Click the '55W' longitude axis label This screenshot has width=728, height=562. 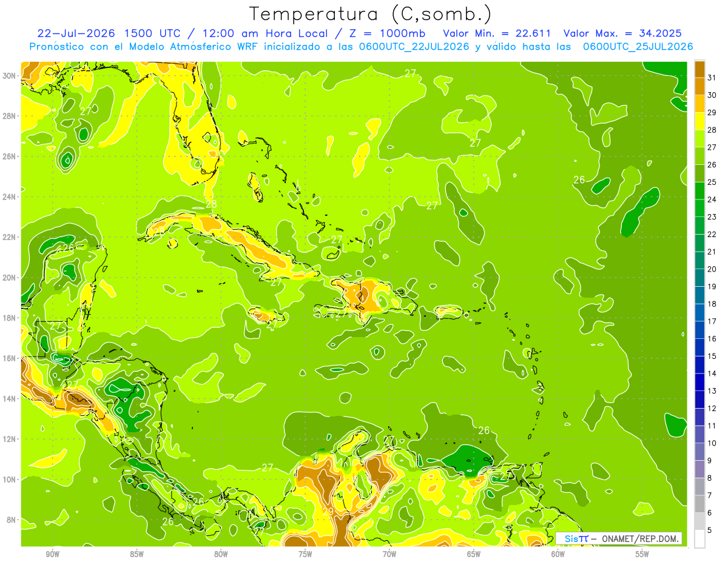642,554
